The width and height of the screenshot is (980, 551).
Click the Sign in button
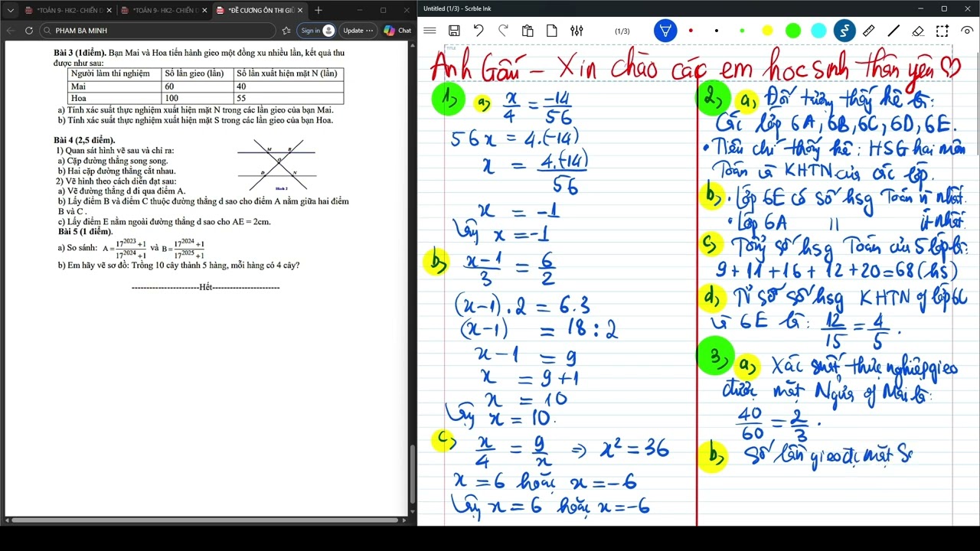pyautogui.click(x=317, y=31)
